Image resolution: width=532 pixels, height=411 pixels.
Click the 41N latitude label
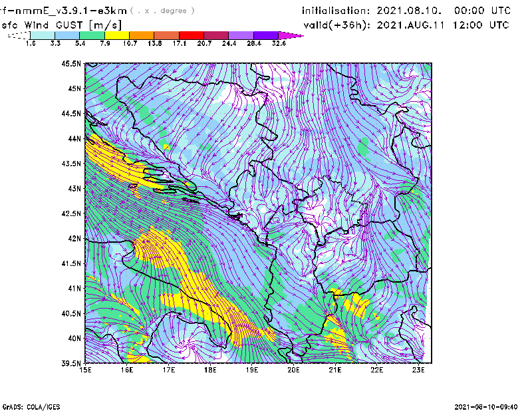click(x=74, y=288)
